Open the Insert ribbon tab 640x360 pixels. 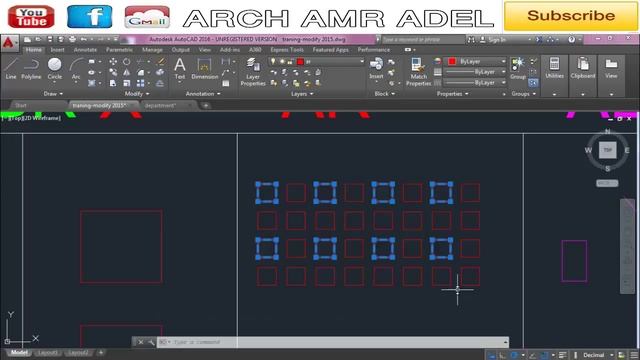pyautogui.click(x=58, y=50)
